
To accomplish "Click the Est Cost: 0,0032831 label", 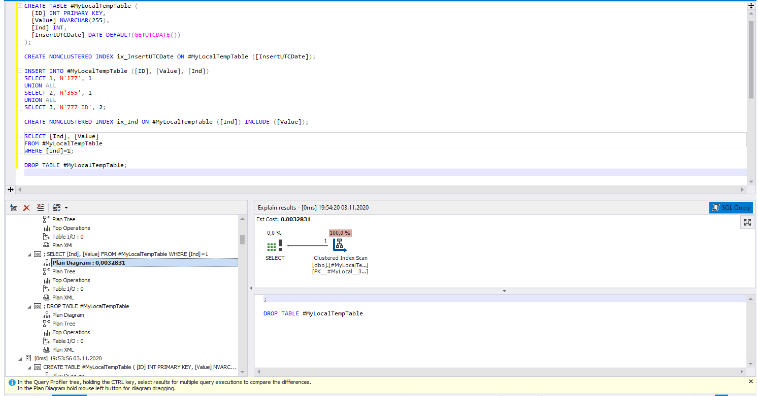I will (x=283, y=219).
